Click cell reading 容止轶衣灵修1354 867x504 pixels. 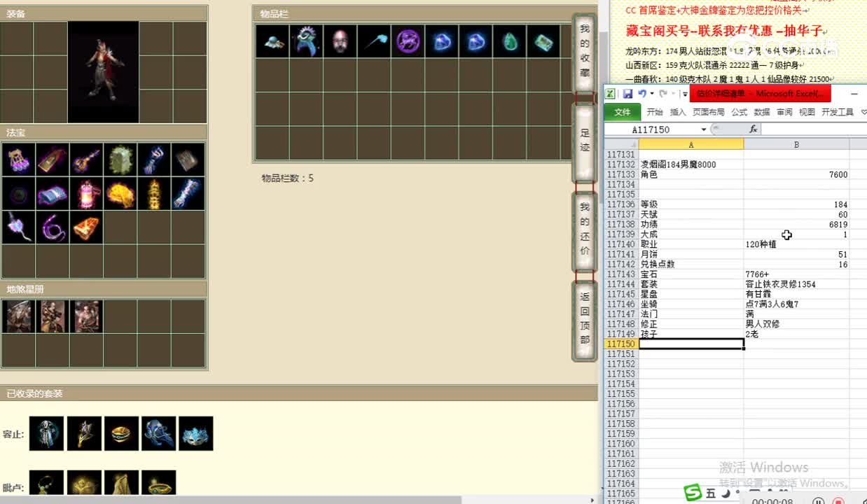click(x=796, y=284)
